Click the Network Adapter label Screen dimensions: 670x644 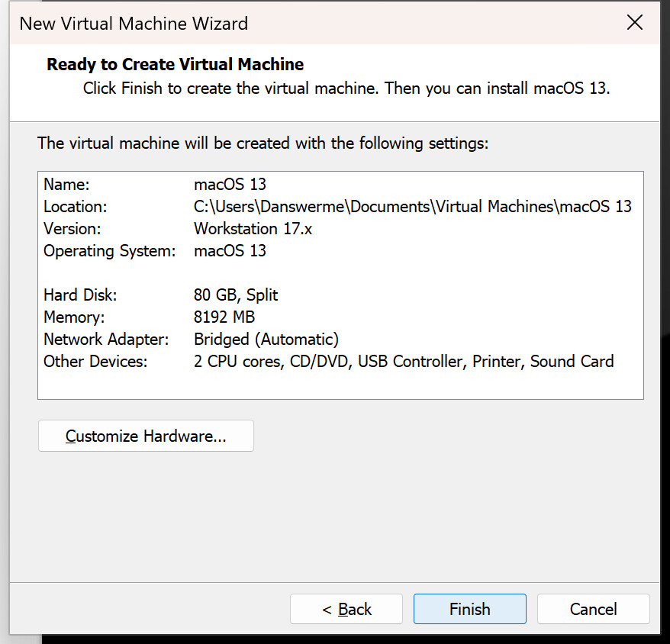[106, 340]
